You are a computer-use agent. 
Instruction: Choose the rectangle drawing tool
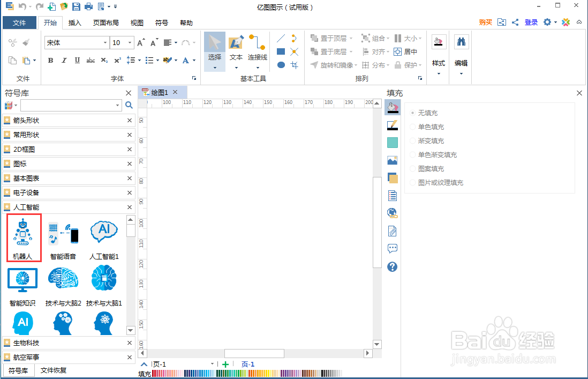coord(281,51)
